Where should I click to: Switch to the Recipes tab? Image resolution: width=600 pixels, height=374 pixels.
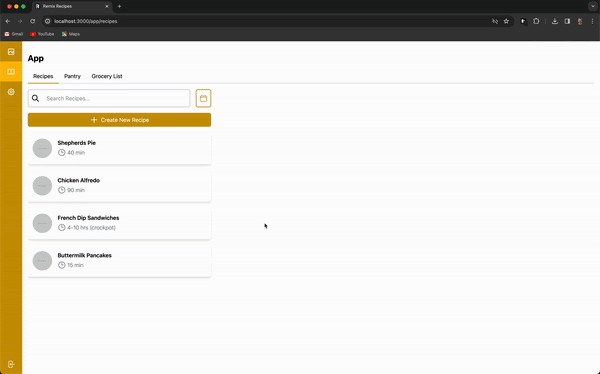pos(43,76)
